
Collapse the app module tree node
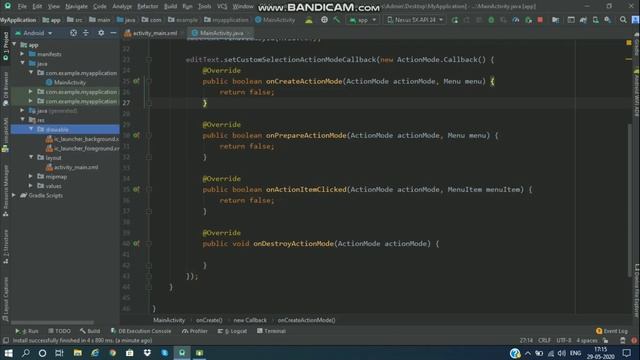point(15,44)
